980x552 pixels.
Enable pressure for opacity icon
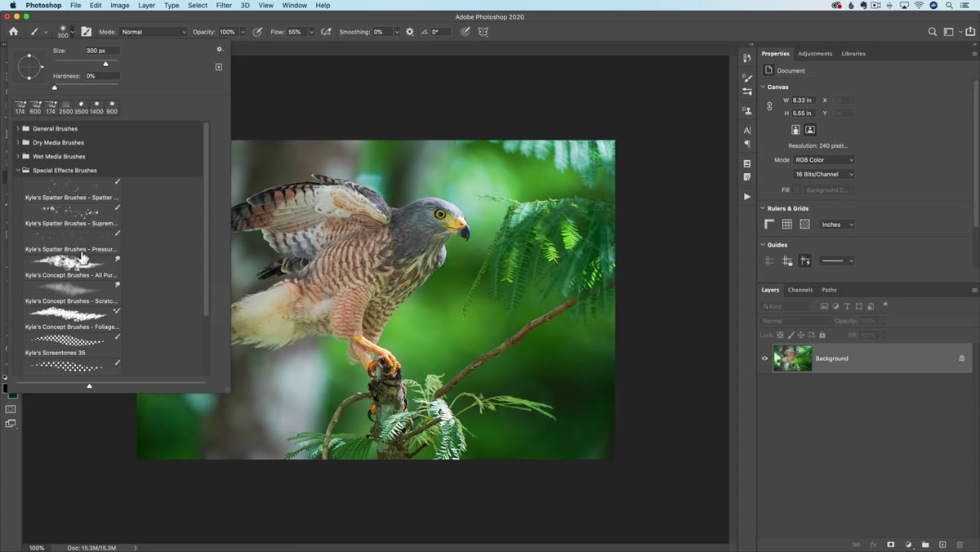point(257,32)
